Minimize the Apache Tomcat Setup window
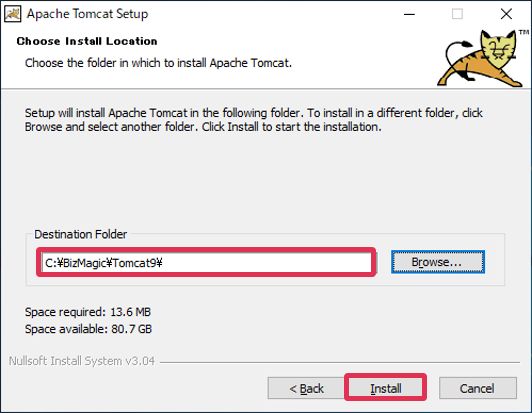This screenshot has height=413, width=532. 410,14
